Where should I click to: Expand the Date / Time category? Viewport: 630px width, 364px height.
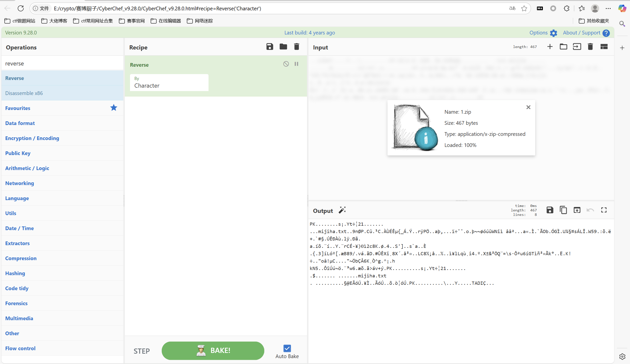[x=62, y=228]
